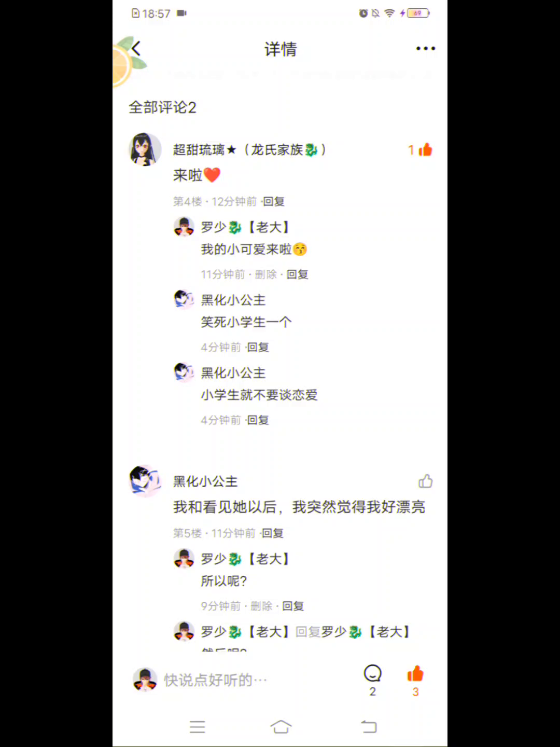Tap the Android back navigation icon
The image size is (560, 747).
[369, 727]
